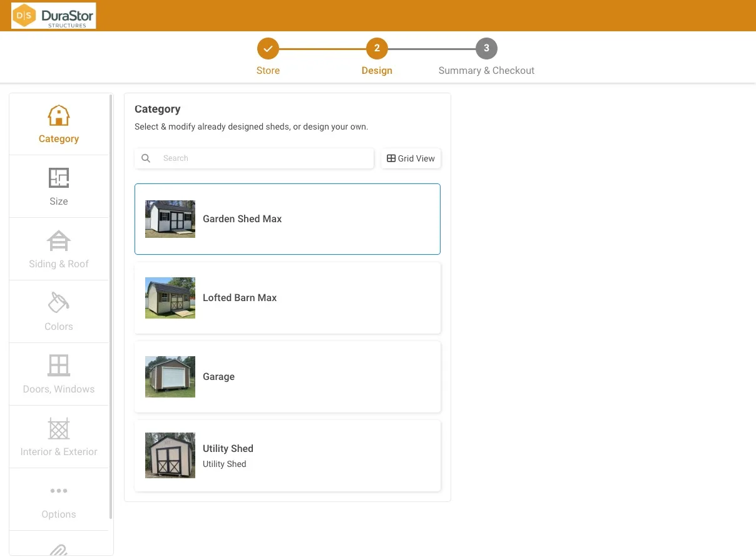Select the Lofted Barn Max category
The image size is (756, 559).
click(287, 298)
